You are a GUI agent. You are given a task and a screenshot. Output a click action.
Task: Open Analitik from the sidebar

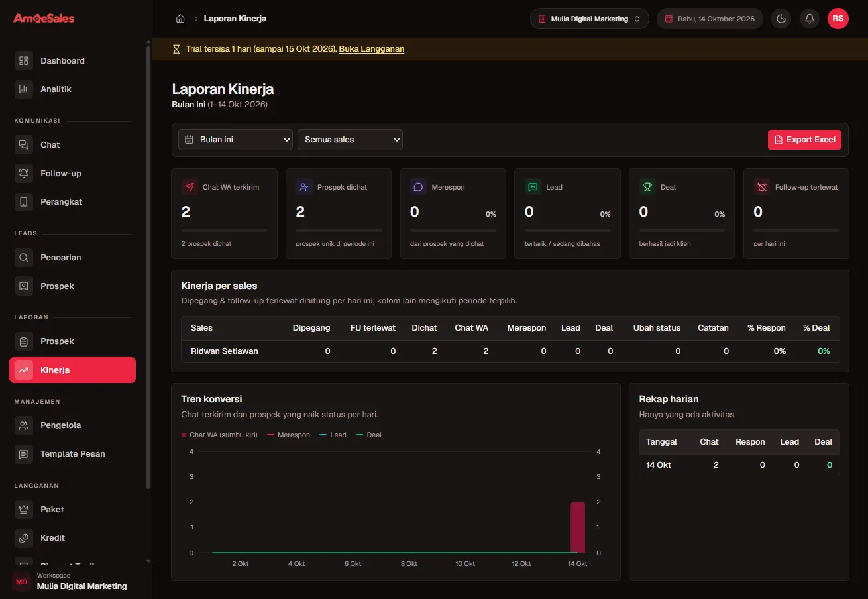pyautogui.click(x=73, y=89)
